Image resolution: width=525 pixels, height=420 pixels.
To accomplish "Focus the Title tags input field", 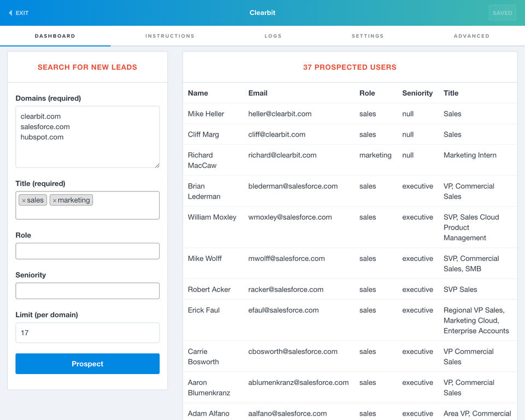I will (87, 205).
